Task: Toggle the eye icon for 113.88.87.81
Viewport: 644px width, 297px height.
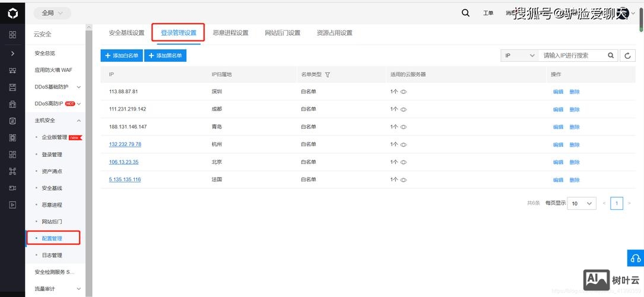Action: point(404,92)
